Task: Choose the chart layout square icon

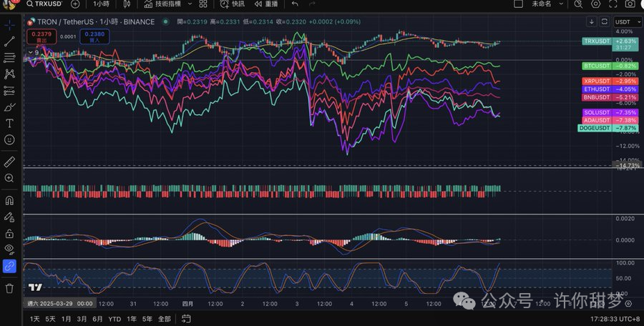Action: (518, 4)
